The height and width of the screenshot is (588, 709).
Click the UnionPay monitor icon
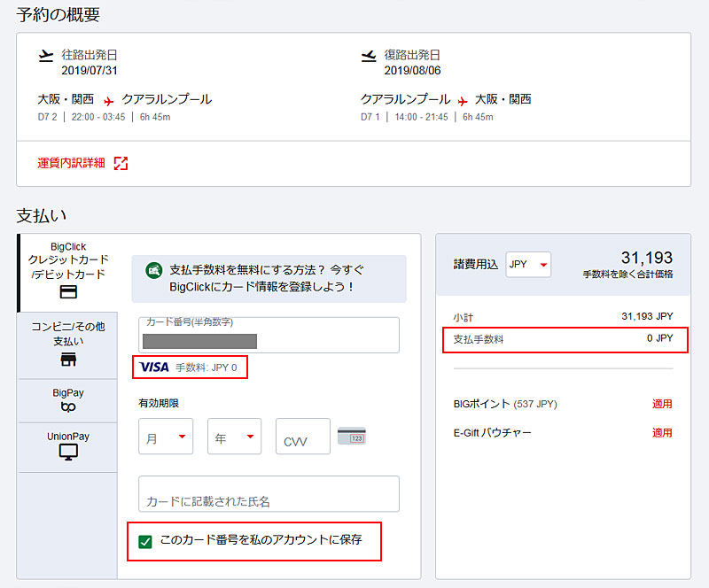pos(67,453)
